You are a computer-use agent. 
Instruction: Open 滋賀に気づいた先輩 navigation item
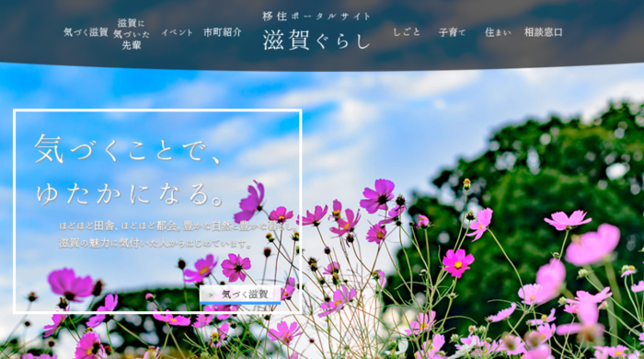point(132,34)
